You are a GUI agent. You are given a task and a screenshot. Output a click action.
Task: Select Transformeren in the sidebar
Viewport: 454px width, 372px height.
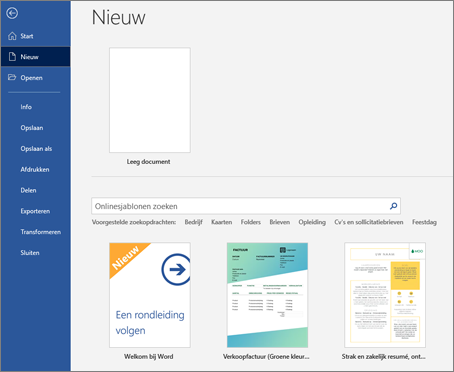tap(35, 232)
